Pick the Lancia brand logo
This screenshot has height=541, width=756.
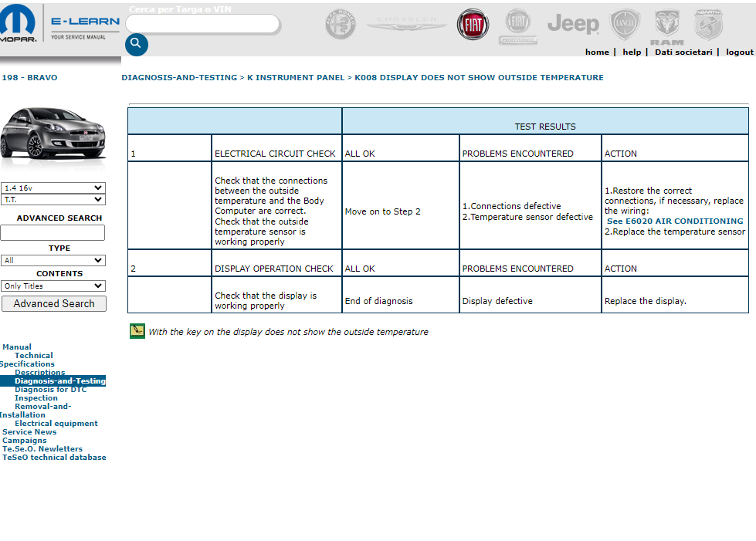click(625, 25)
